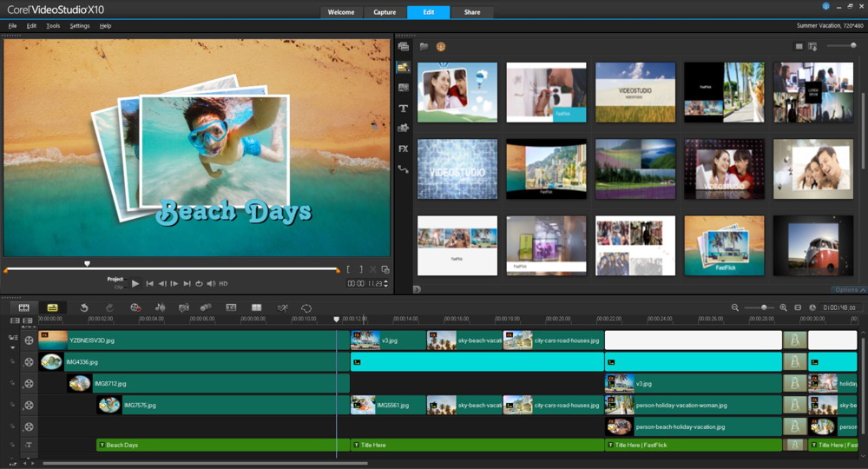Toggle repeat playback
868x469 pixels.
point(199,283)
